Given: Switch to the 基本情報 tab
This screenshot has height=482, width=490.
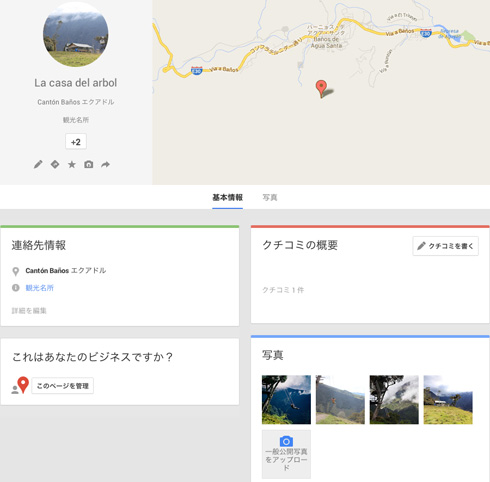Looking at the screenshot, I should pos(227,197).
